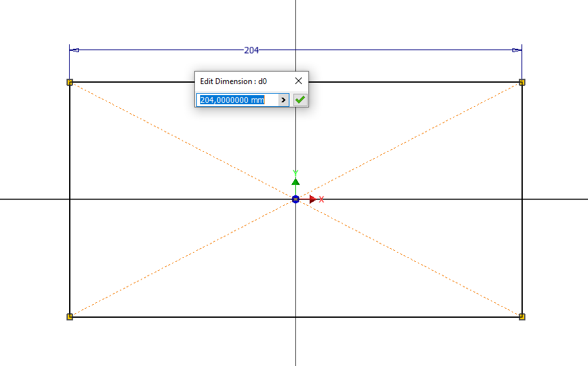Viewport: 588px width, 366px height.
Task: Click the red X axis arrow
Action: click(313, 199)
